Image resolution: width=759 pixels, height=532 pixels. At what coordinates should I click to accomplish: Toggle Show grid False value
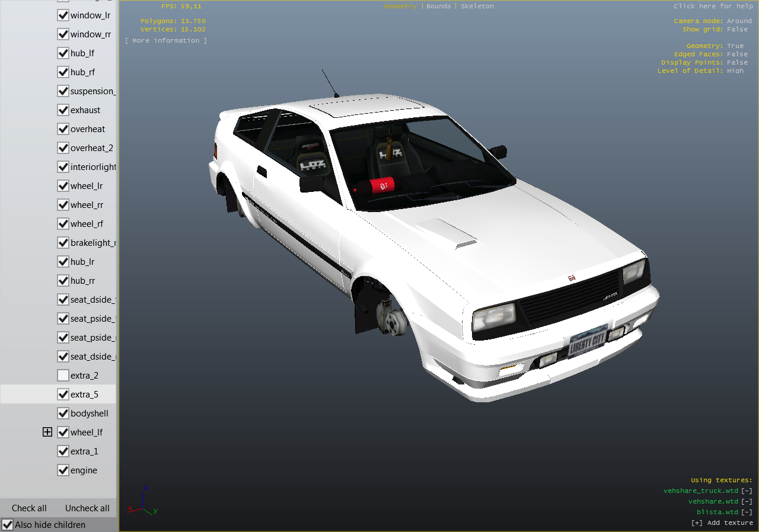pos(738,29)
